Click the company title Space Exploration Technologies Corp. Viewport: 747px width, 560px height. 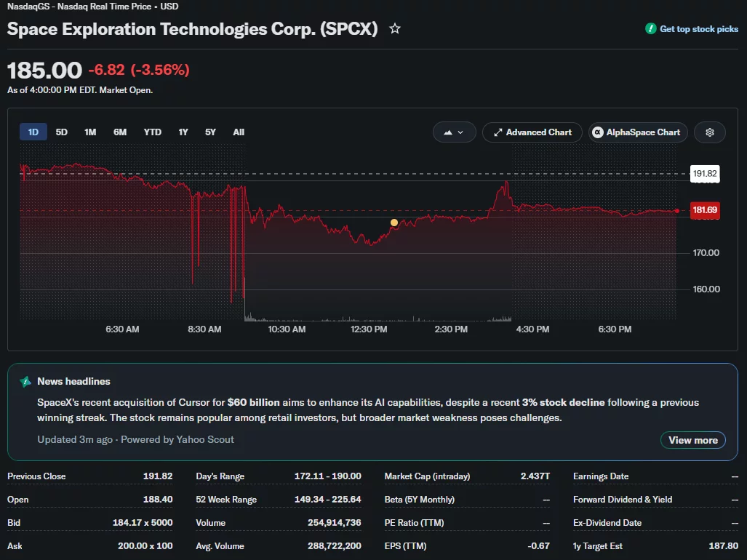point(193,29)
